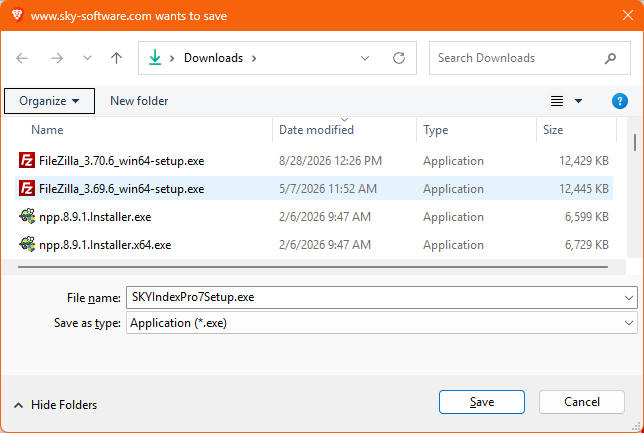This screenshot has height=433, width=644.
Task: Open the view options dropdown arrow
Action: coord(578,101)
